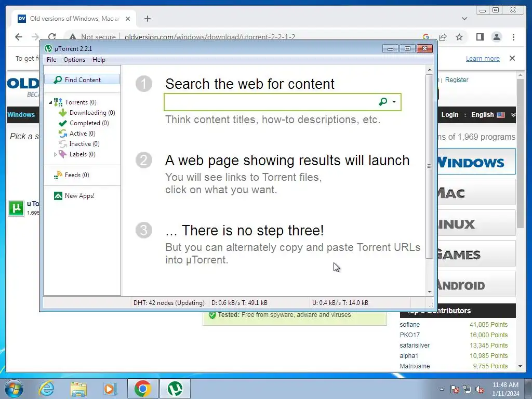Click the Mac category banner
This screenshot has width=532, height=399.
[x=476, y=192]
